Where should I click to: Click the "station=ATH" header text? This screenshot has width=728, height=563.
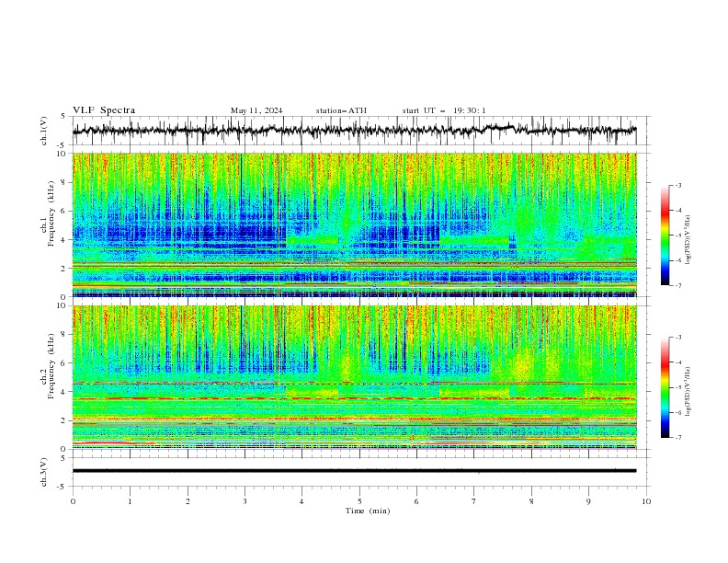tap(341, 110)
